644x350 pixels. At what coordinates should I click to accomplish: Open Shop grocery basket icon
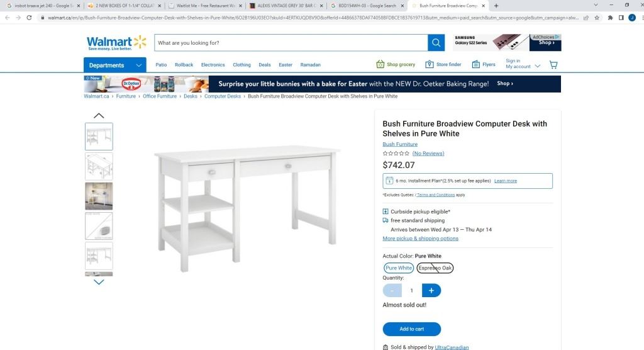(x=380, y=64)
